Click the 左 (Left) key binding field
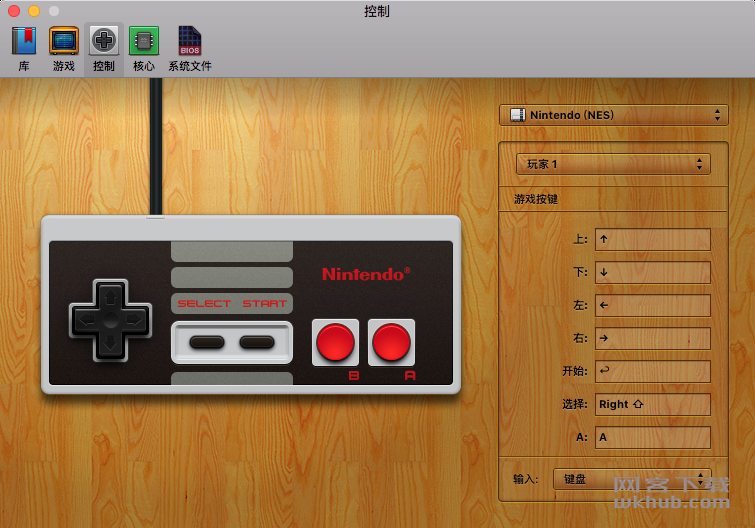This screenshot has height=528, width=755. [652, 305]
